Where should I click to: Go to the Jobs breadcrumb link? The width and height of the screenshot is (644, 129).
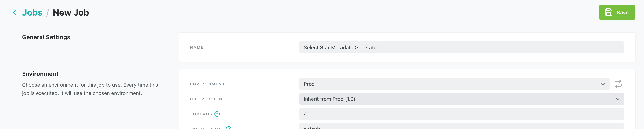(32, 12)
